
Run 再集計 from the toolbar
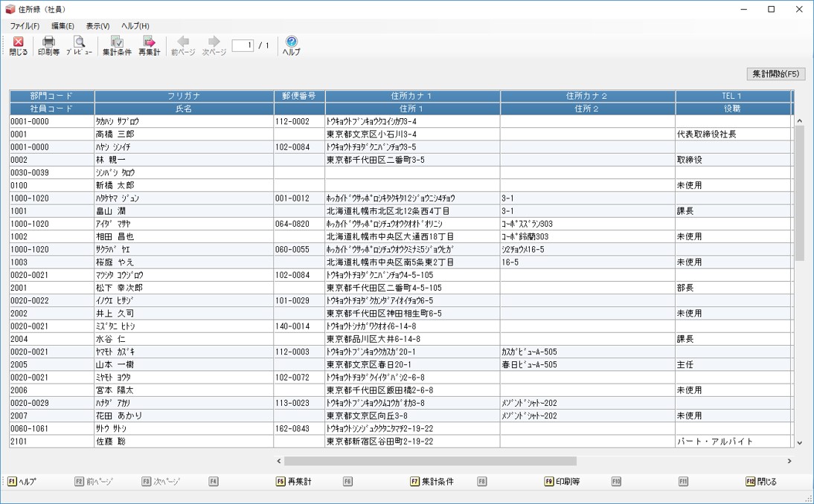(149, 46)
